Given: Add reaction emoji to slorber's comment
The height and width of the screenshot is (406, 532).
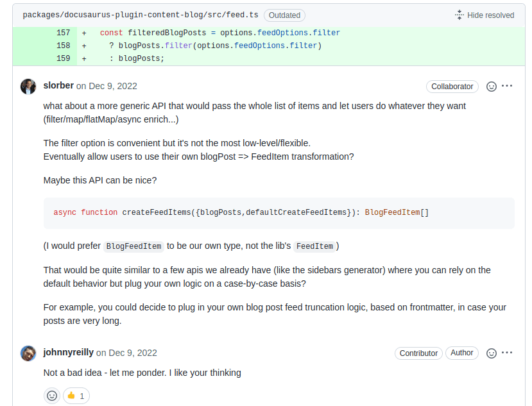Looking at the screenshot, I should point(492,87).
